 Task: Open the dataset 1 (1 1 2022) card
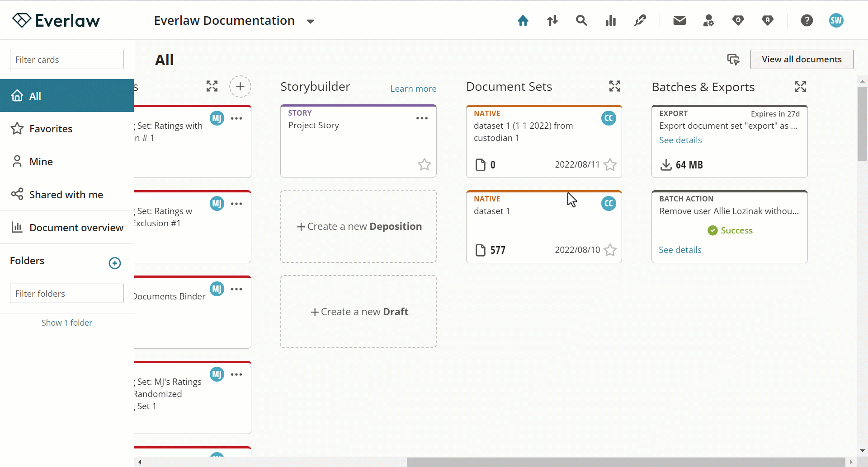click(x=544, y=141)
